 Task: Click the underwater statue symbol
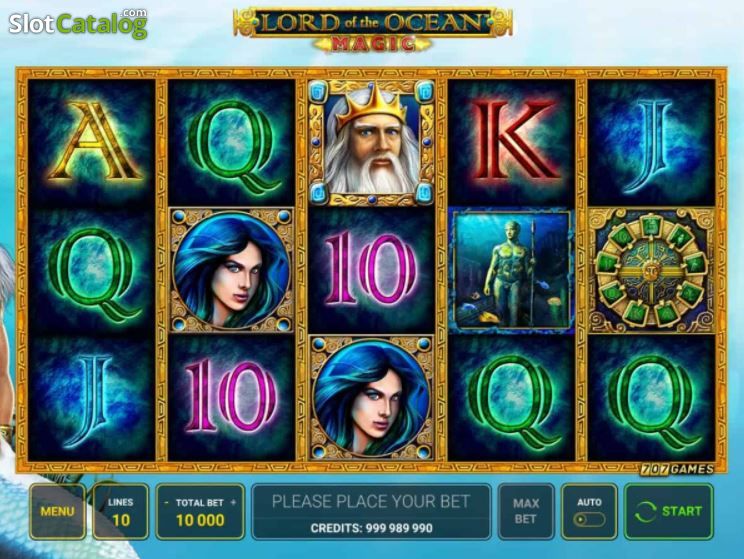pyautogui.click(x=512, y=270)
